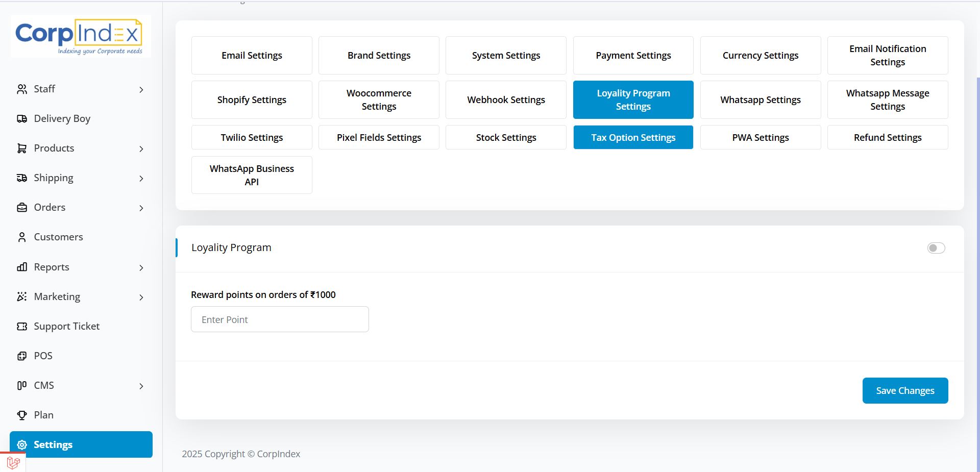Expand the CMS menu chevron

(141, 386)
